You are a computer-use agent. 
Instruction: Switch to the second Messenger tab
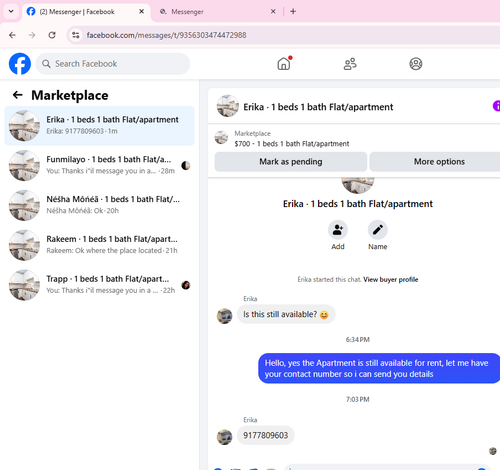point(217,12)
